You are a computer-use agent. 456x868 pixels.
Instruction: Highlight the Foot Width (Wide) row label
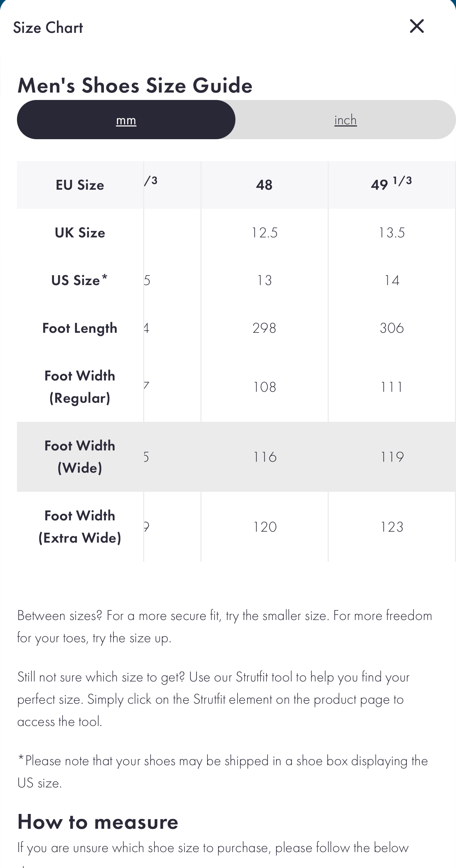(80, 457)
